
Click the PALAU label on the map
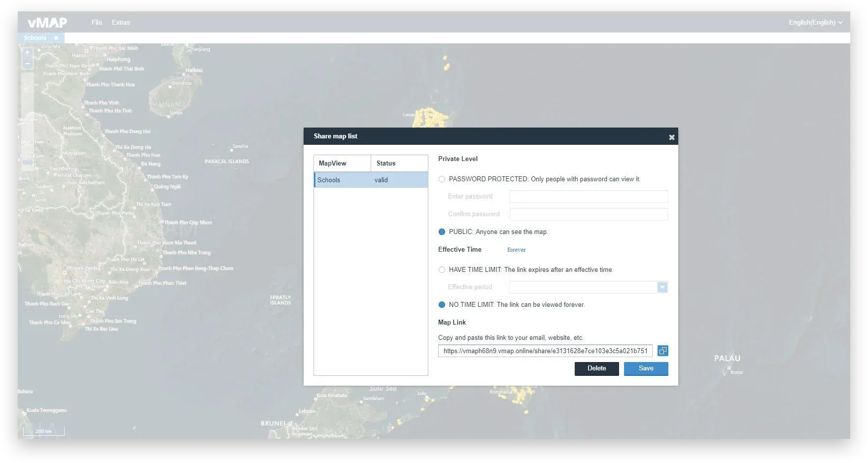[x=727, y=359]
